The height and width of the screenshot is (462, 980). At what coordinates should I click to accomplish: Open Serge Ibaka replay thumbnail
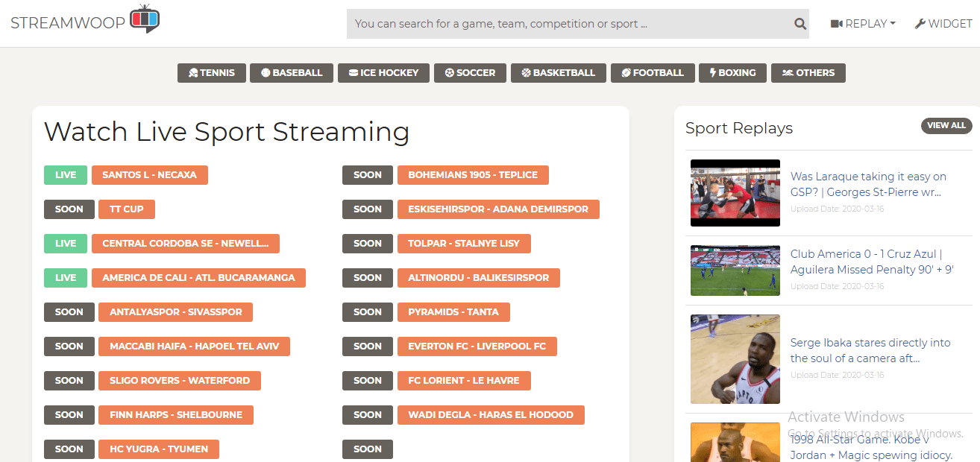(735, 359)
